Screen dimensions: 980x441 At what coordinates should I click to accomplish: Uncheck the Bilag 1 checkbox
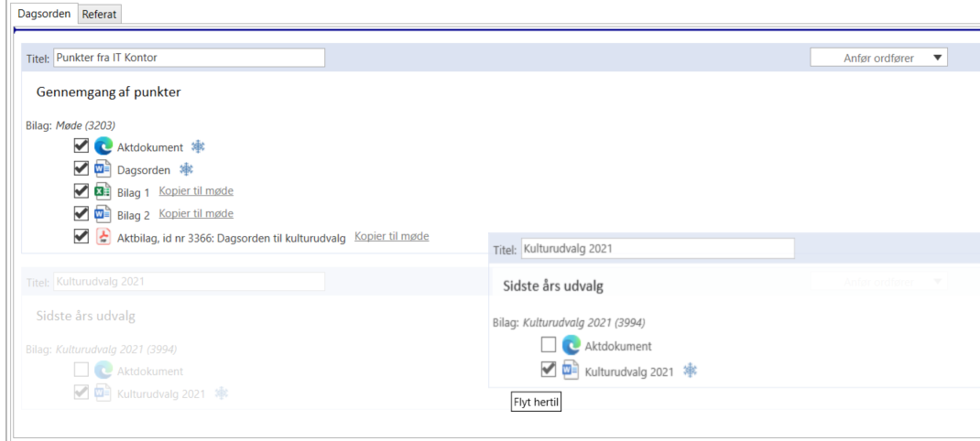pyautogui.click(x=82, y=191)
